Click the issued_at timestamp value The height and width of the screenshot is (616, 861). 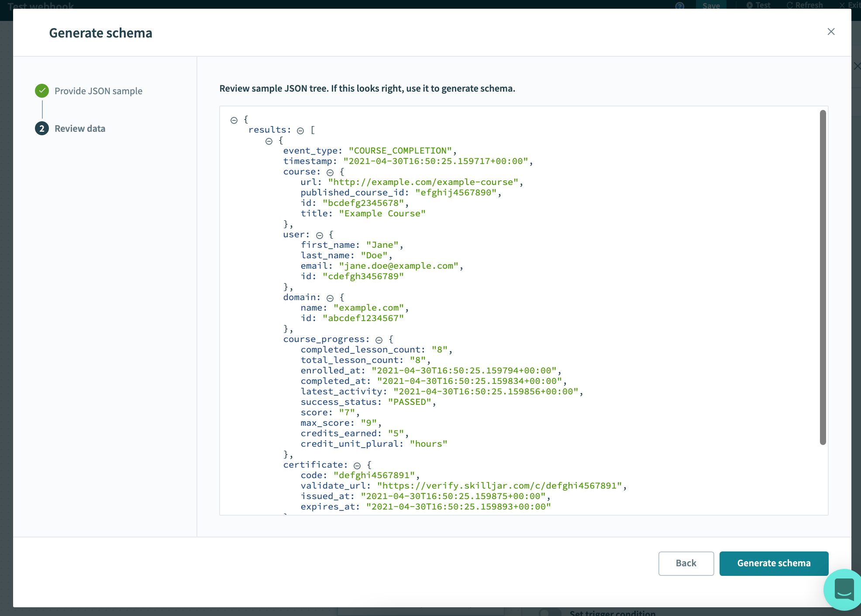point(453,496)
